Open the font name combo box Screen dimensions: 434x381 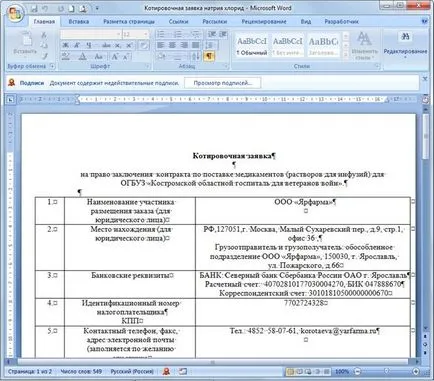click(x=91, y=34)
